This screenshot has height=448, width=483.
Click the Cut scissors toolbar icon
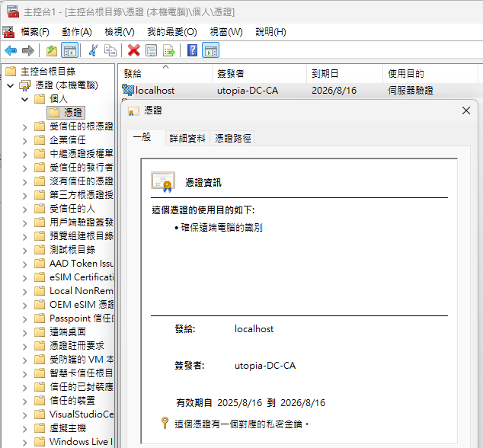(93, 50)
